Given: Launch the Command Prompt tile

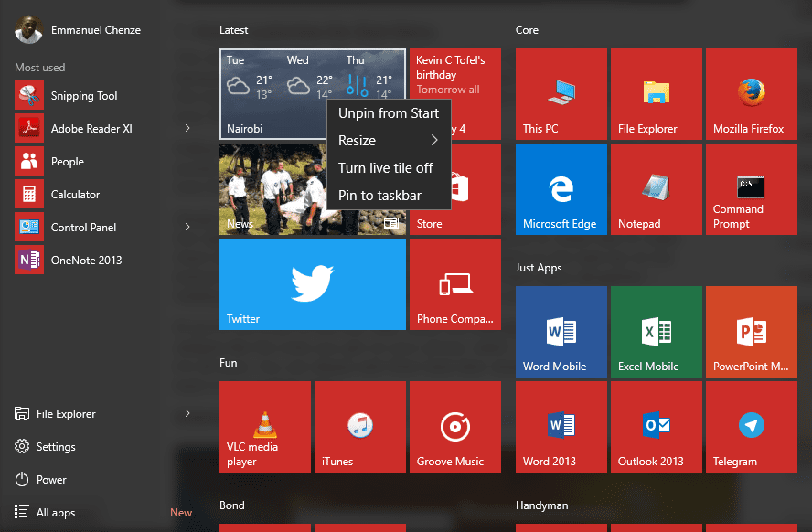Looking at the screenshot, I should [752, 189].
